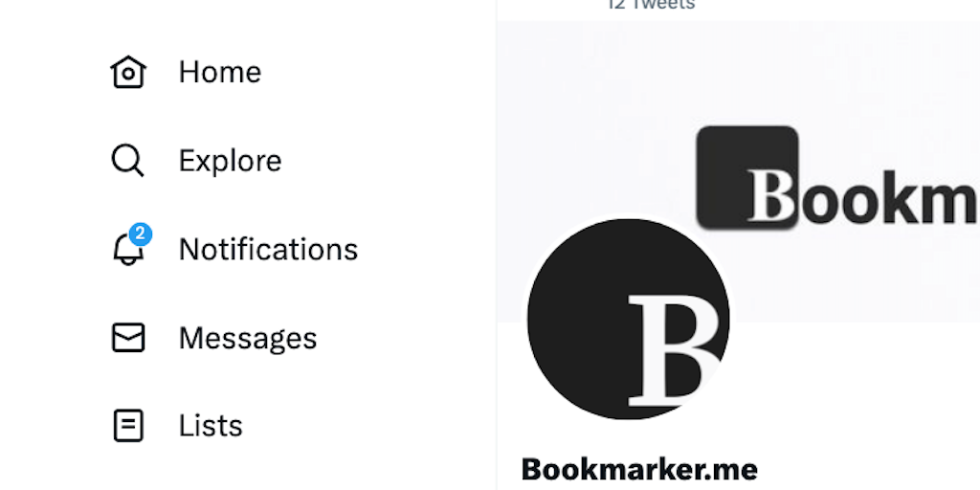The image size is (980, 490).
Task: Click the Notifications bell icon
Action: [x=126, y=251]
